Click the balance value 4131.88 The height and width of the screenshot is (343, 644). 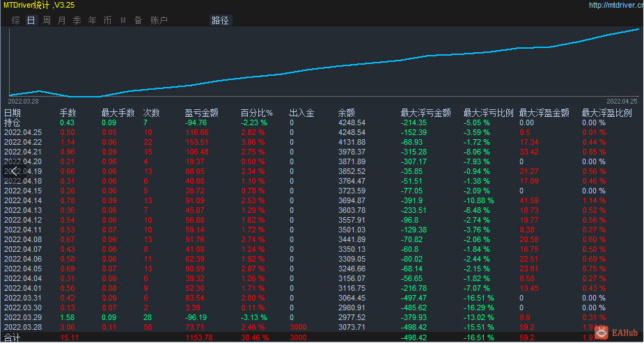[352, 143]
